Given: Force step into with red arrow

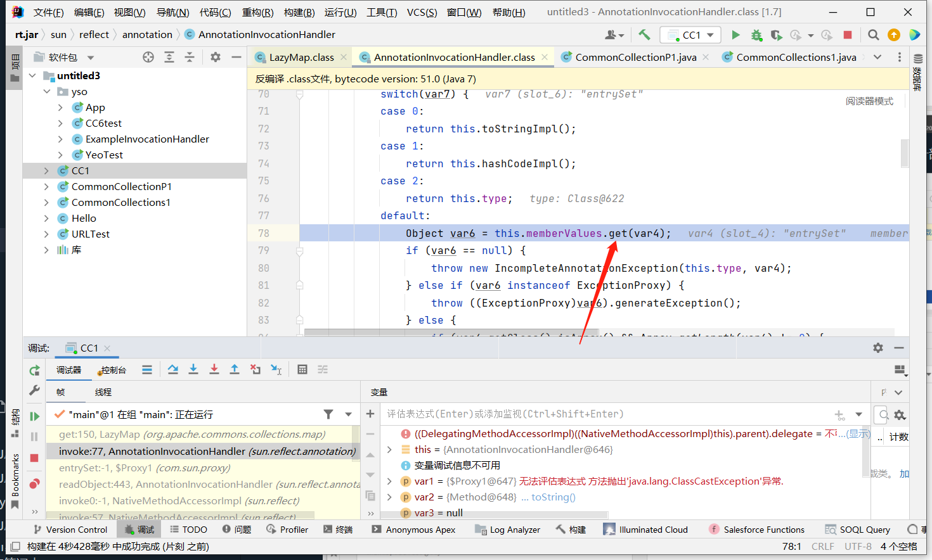Looking at the screenshot, I should tap(214, 369).
